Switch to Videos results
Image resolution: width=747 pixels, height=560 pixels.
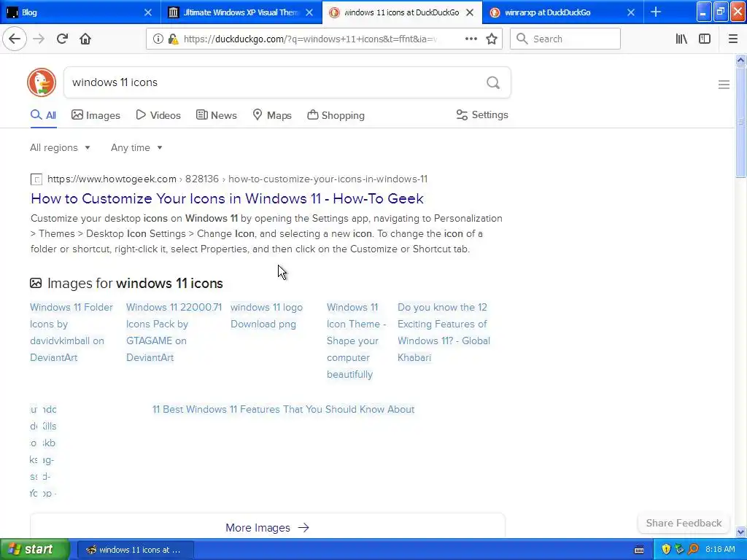[158, 115]
